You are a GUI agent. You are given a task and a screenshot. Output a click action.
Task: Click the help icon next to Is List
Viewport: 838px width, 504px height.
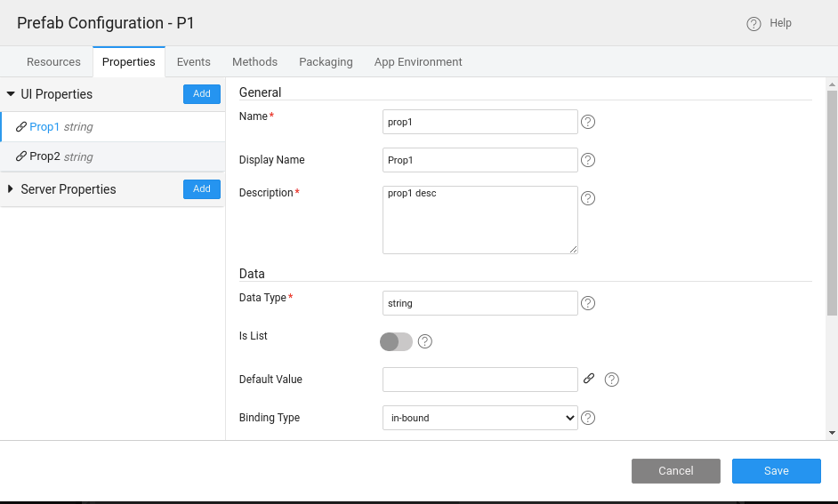coord(425,341)
